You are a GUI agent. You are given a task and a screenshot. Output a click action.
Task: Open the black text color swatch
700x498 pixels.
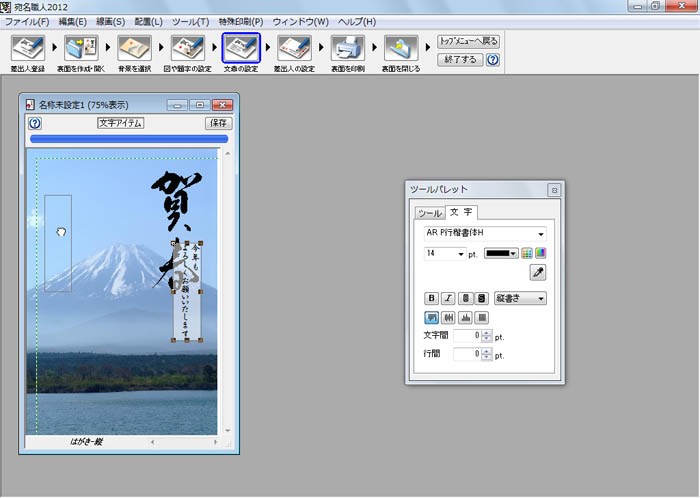(x=502, y=254)
